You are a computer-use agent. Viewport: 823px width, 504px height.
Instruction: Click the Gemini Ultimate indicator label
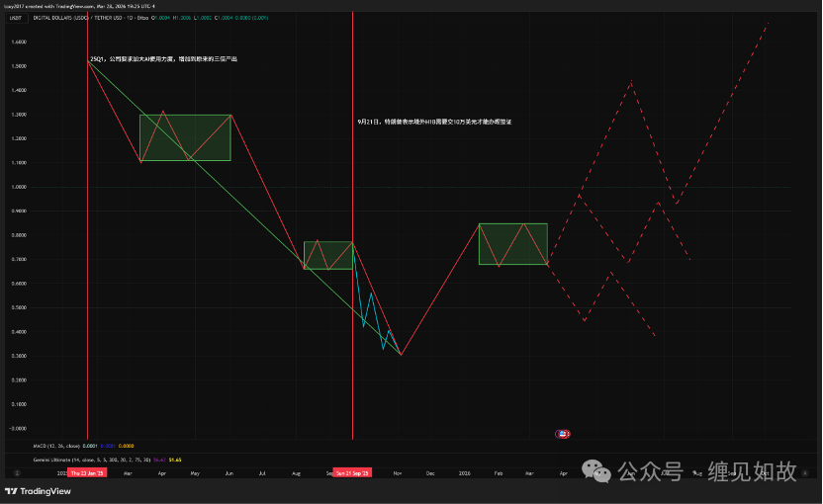(x=92, y=460)
